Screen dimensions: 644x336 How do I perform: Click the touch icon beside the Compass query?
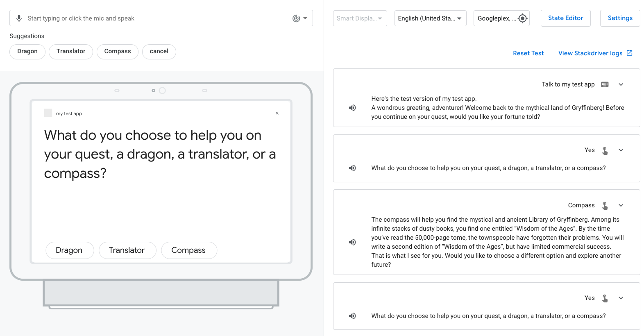605,206
